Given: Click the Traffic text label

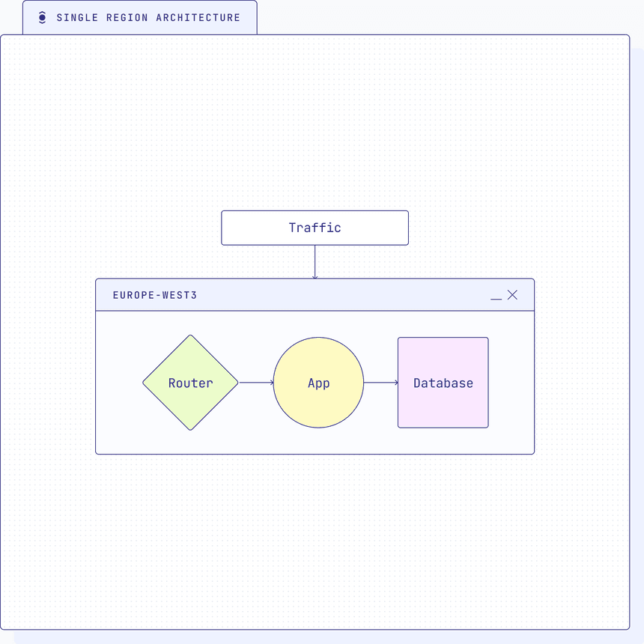Looking at the screenshot, I should [315, 228].
